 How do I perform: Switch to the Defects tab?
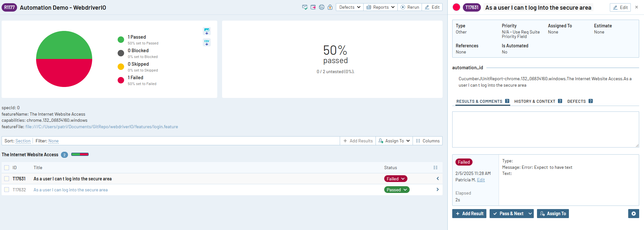pyautogui.click(x=576, y=101)
